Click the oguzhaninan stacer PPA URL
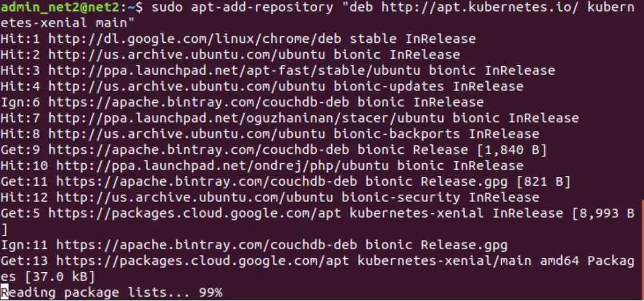This screenshot has height=301, width=644. tap(246, 118)
